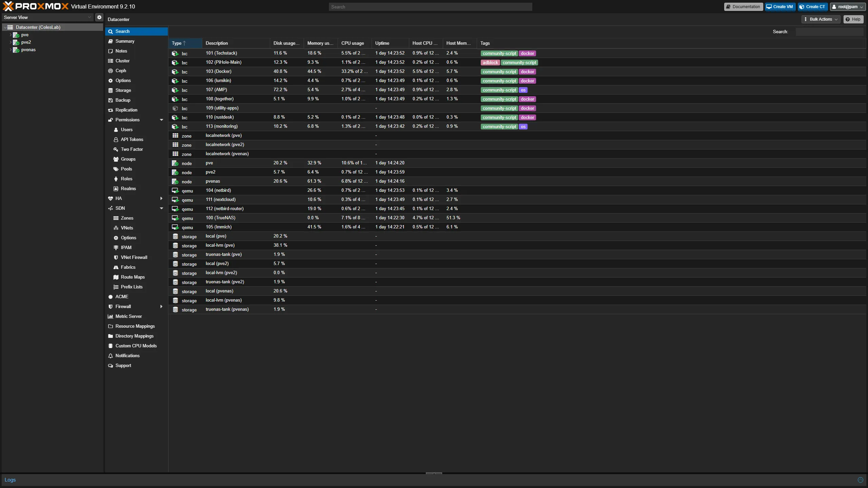The width and height of the screenshot is (868, 488).
Task: Expand the pve2 node in tree
Action: 11,42
